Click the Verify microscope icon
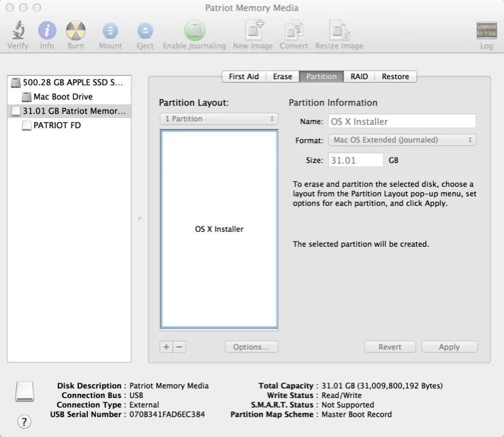 pyautogui.click(x=18, y=30)
